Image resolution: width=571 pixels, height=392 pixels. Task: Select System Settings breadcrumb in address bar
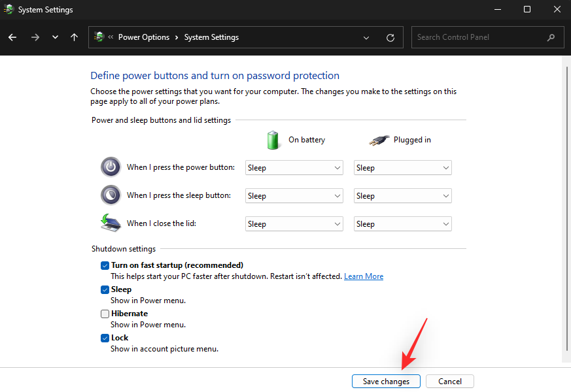coord(211,37)
